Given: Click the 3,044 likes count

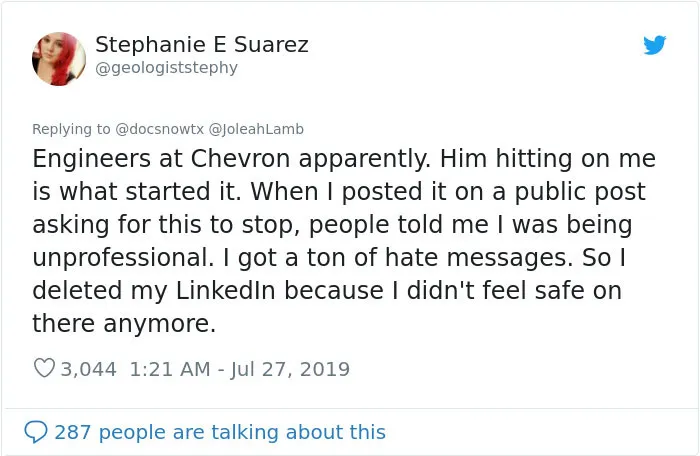Looking at the screenshot, I should click(x=88, y=369).
